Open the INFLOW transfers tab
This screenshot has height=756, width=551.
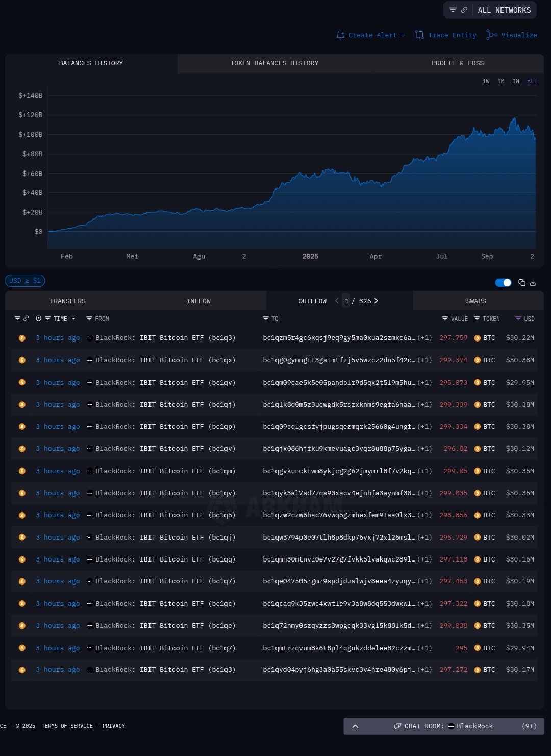(198, 301)
